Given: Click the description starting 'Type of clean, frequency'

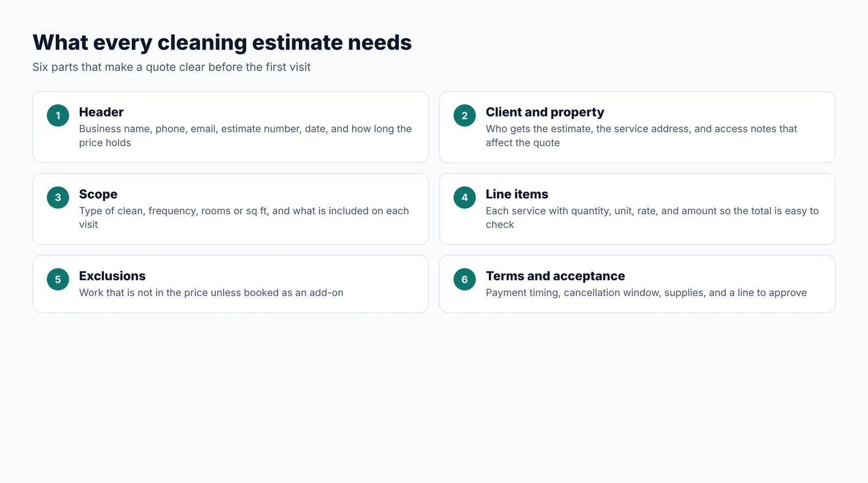Looking at the screenshot, I should click(x=244, y=217).
